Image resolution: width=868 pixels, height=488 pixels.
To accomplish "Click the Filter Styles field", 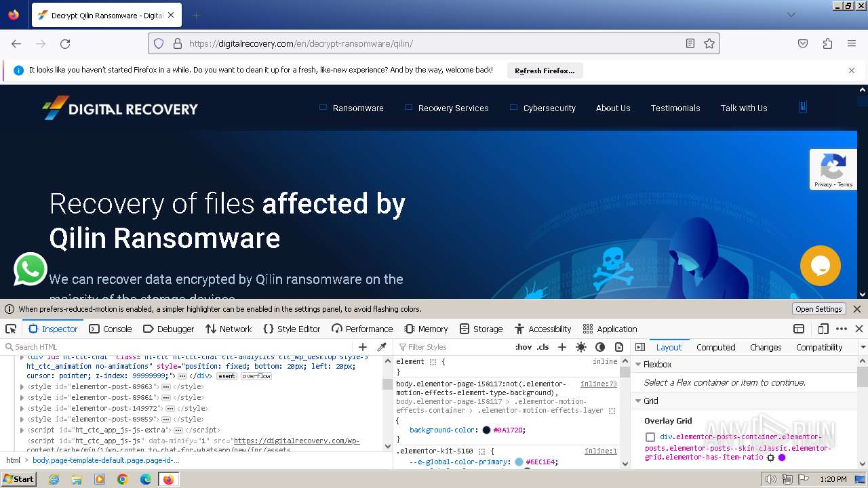I will (454, 347).
